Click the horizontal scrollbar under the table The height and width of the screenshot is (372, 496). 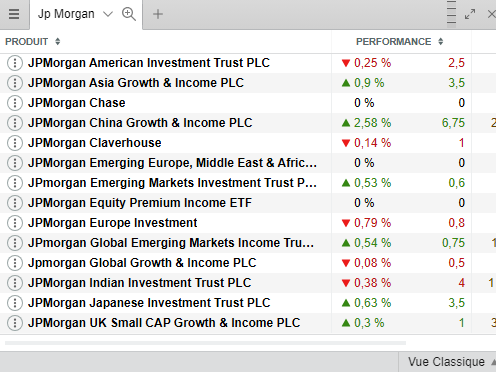click(x=205, y=343)
